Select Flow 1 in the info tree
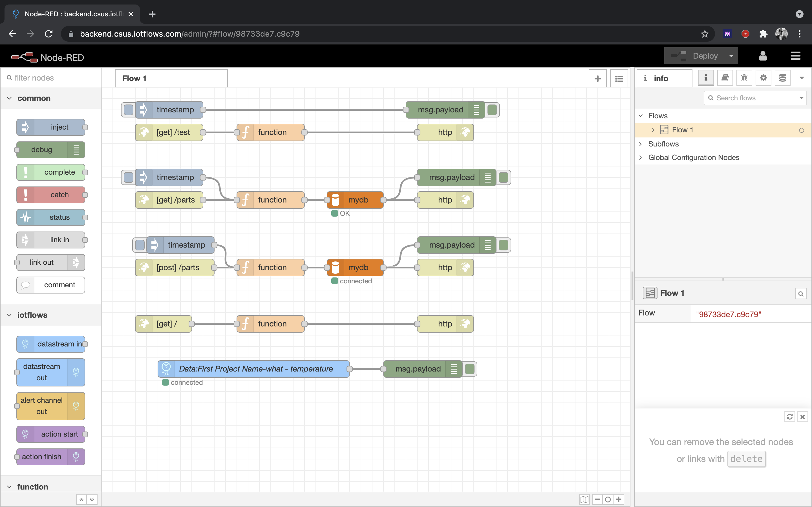812x507 pixels. pyautogui.click(x=682, y=130)
